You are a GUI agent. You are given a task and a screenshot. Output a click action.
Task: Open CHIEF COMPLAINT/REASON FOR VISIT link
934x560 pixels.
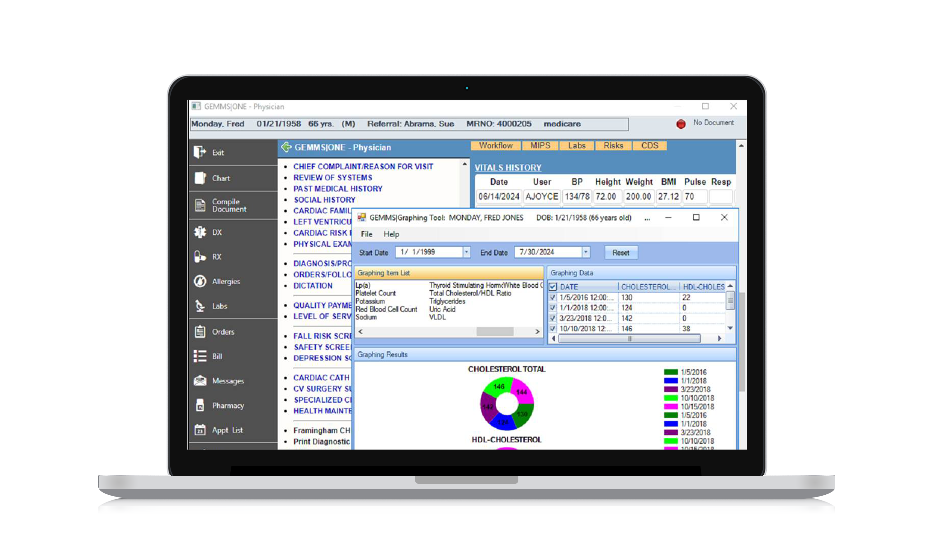click(x=363, y=166)
